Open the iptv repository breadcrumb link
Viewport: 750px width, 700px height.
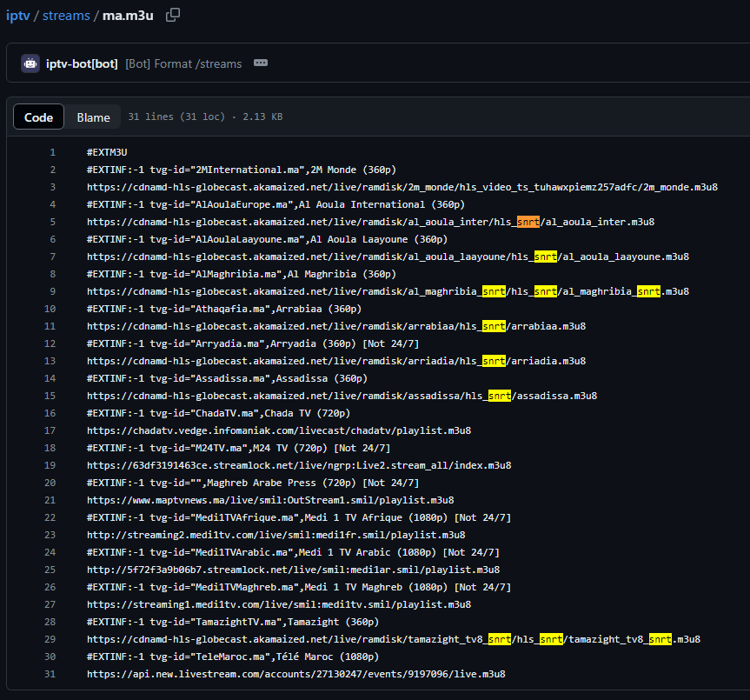pyautogui.click(x=18, y=16)
